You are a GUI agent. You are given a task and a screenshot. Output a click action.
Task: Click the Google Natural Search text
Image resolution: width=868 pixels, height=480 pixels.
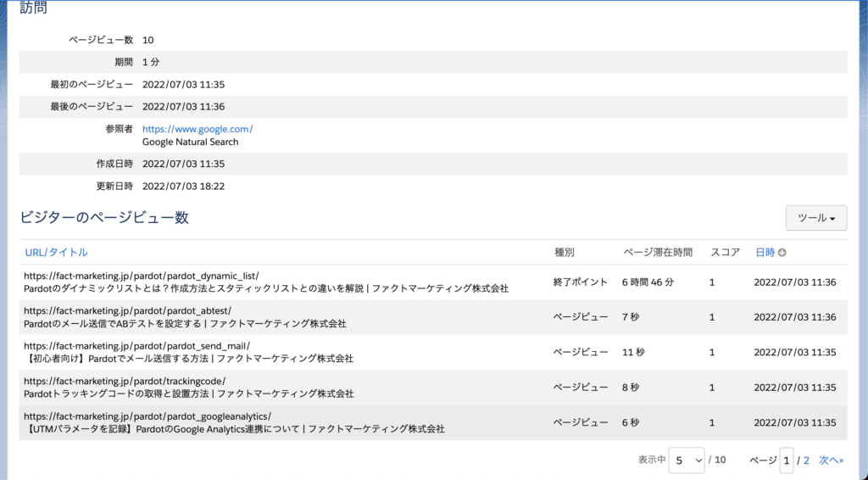(x=191, y=142)
